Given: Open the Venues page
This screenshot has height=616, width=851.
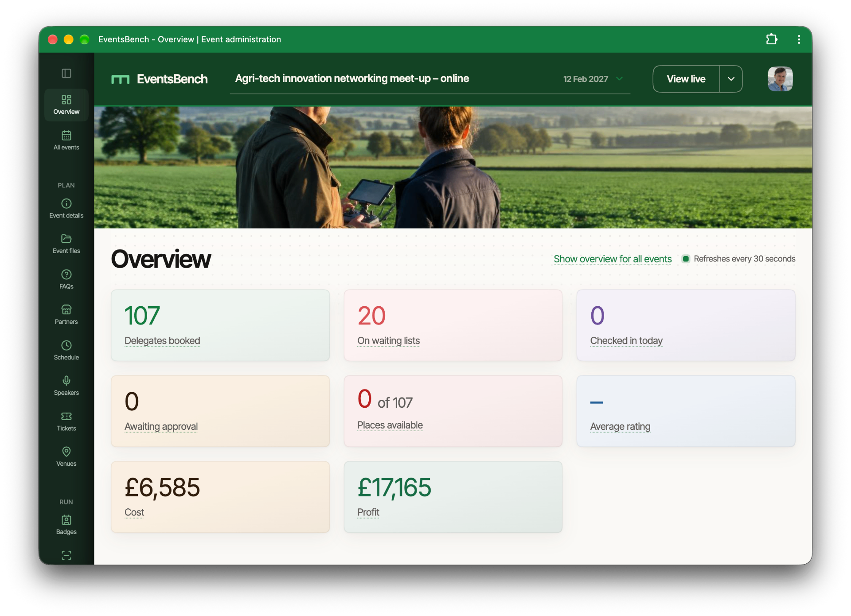Looking at the screenshot, I should (x=66, y=457).
